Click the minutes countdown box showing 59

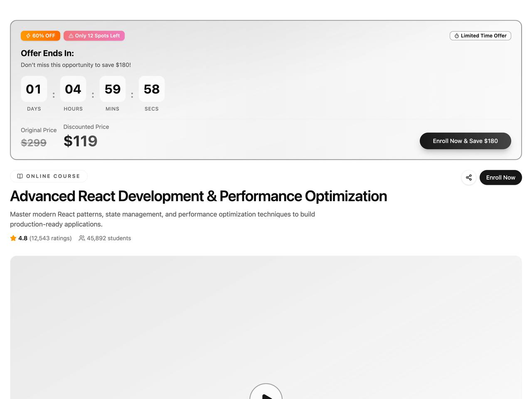click(x=113, y=89)
